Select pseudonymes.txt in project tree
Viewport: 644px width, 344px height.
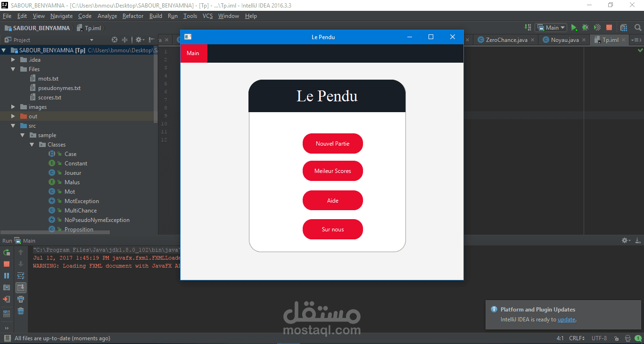(59, 88)
